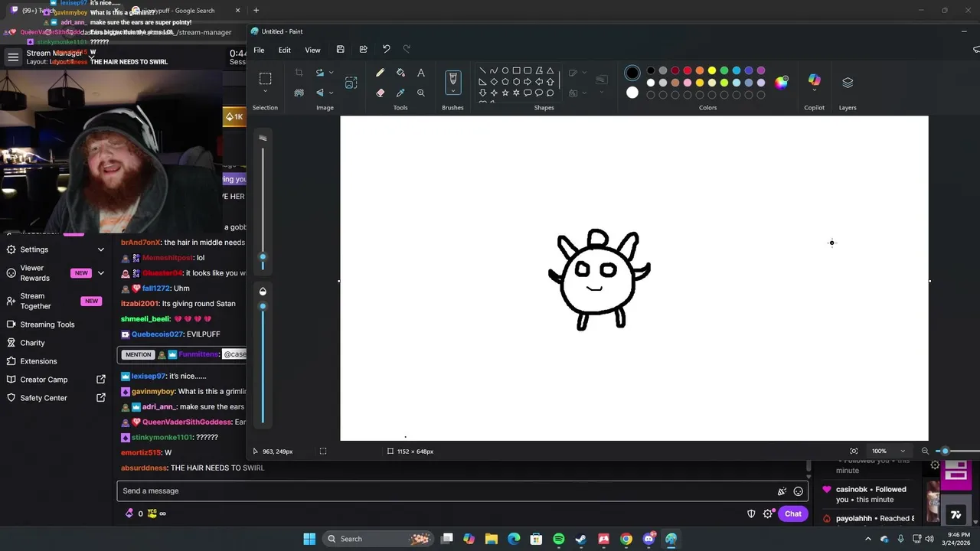This screenshot has height=551, width=980.
Task: Select the Oval shape
Action: pos(505,70)
